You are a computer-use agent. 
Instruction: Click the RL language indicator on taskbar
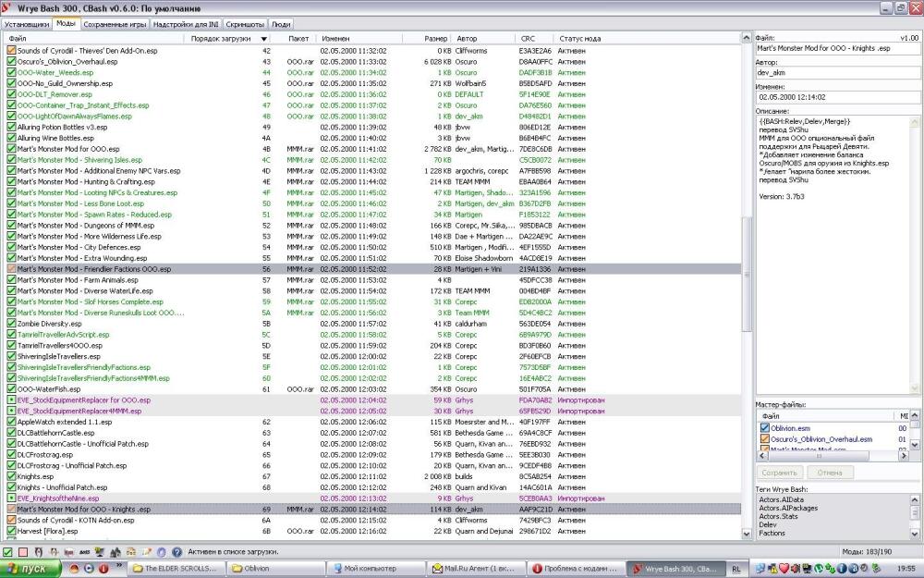736,569
